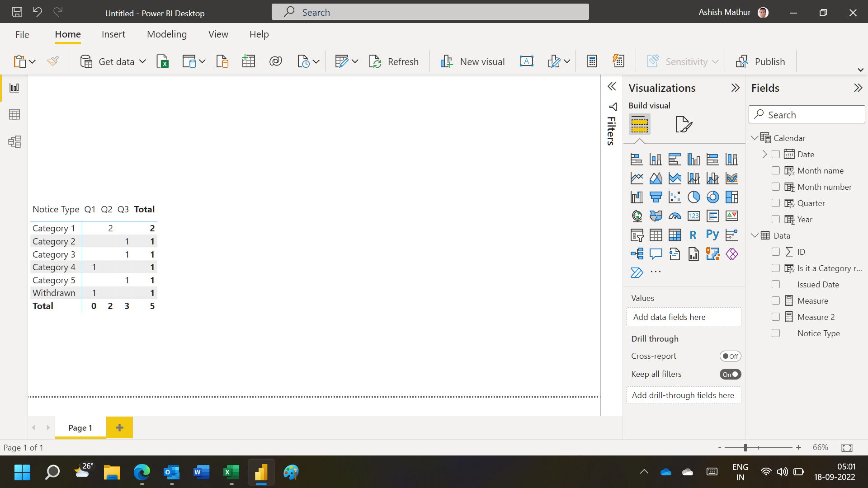
Task: Select the Funnel chart visual
Action: point(656,197)
